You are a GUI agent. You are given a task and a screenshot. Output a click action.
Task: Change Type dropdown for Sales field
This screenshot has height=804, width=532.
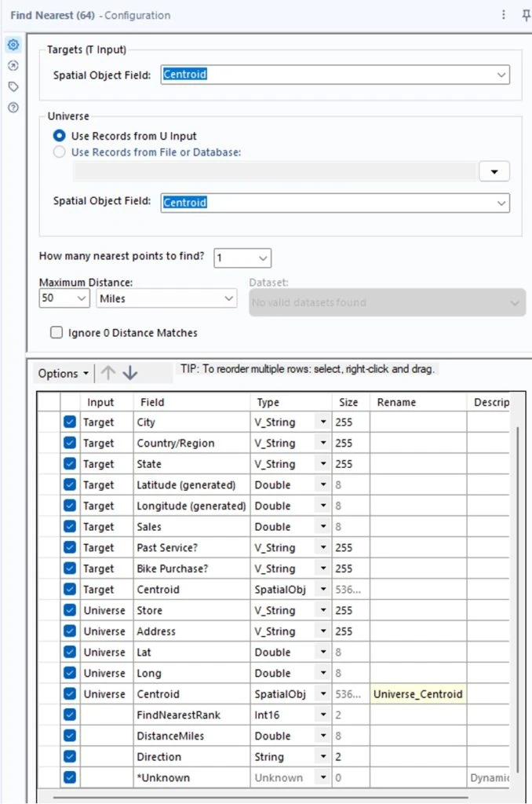pyautogui.click(x=322, y=527)
